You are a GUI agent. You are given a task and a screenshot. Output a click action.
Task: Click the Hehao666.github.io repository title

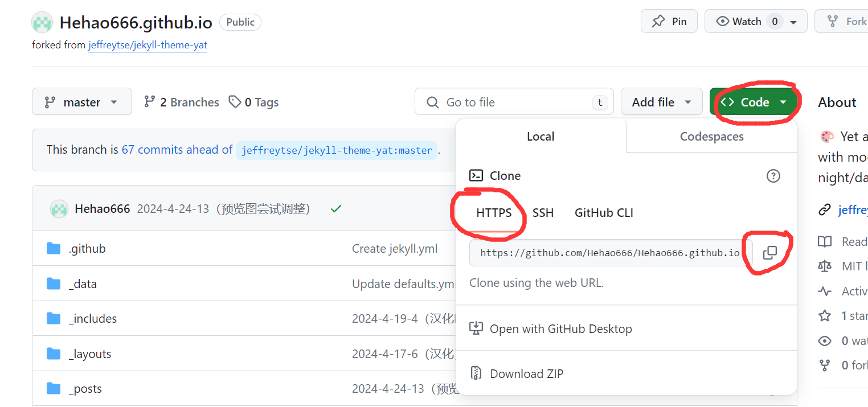[x=136, y=23]
